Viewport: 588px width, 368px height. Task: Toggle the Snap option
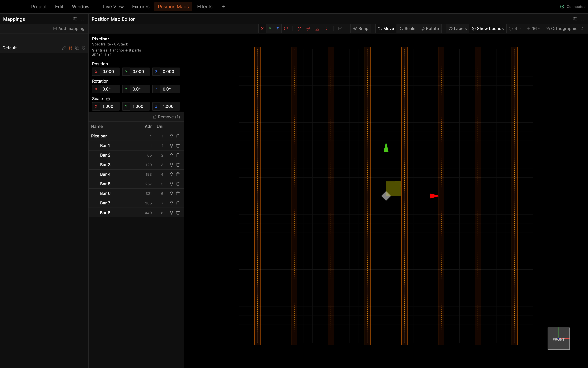(361, 29)
